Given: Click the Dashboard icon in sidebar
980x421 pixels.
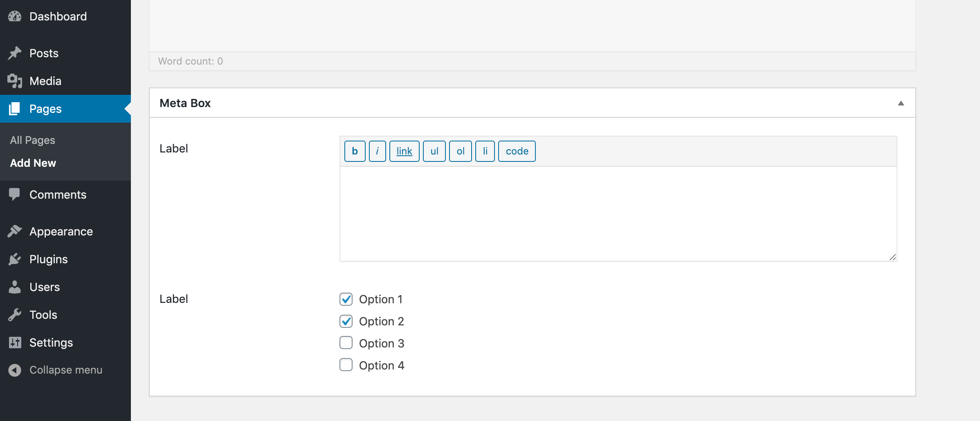Looking at the screenshot, I should click(x=15, y=16).
